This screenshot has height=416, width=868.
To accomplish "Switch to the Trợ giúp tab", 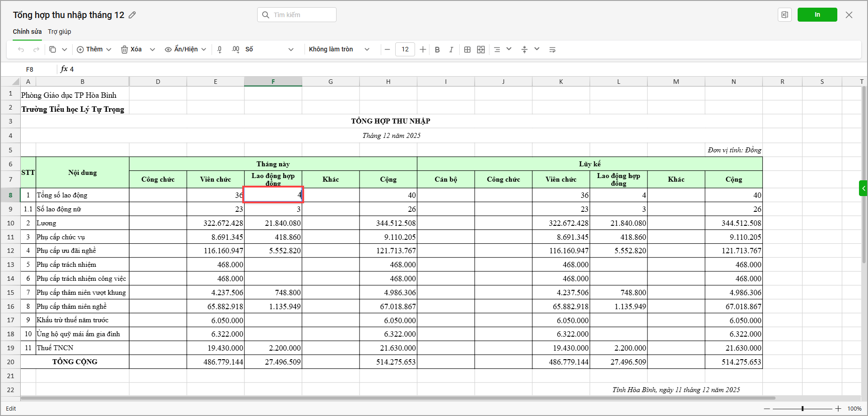I will [60, 32].
